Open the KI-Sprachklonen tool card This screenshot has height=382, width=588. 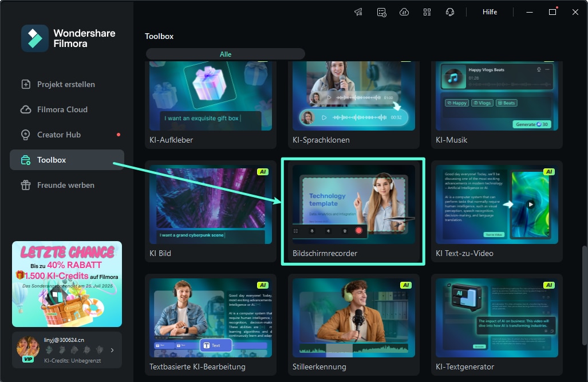coord(354,105)
